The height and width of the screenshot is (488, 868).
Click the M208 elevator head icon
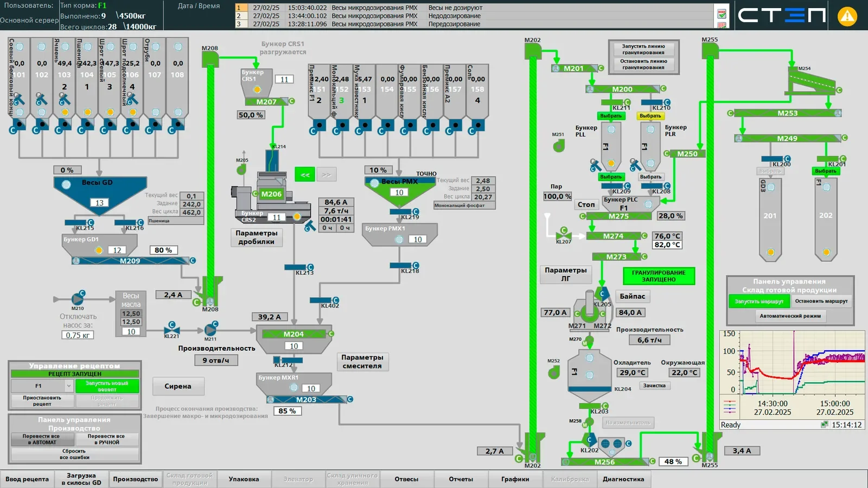coord(210,59)
